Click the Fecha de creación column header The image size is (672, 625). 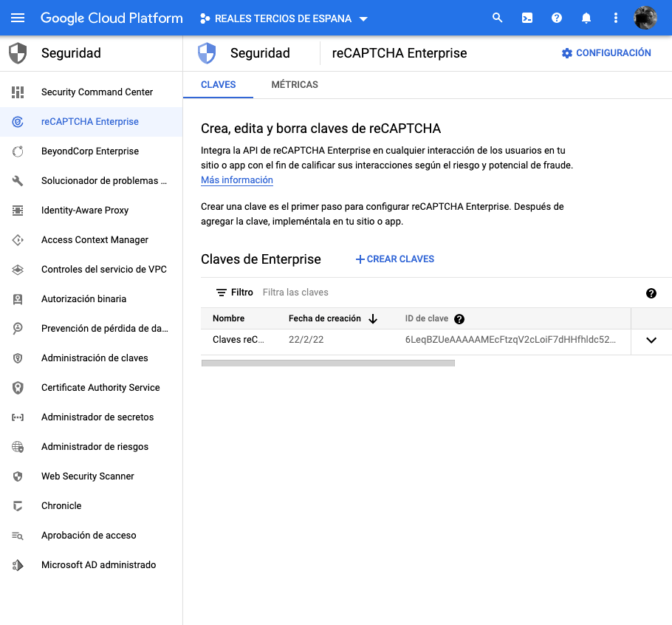coord(324,318)
